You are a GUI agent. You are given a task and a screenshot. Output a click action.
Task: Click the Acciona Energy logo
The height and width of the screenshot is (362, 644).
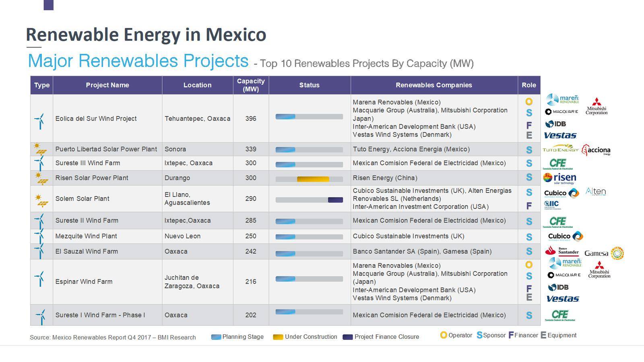(597, 150)
